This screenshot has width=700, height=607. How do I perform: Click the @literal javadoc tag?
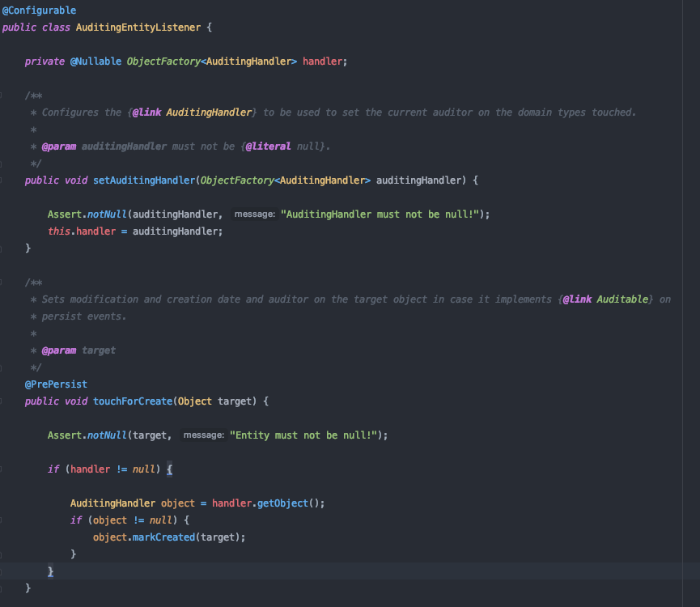[269, 146]
